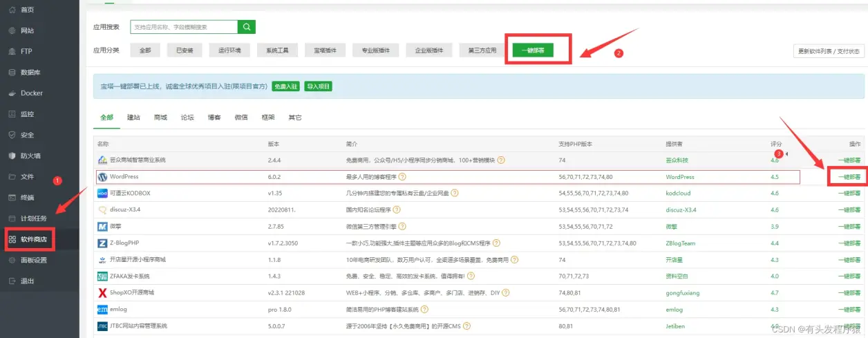Open FTP via its sidebar icon

tap(12, 51)
